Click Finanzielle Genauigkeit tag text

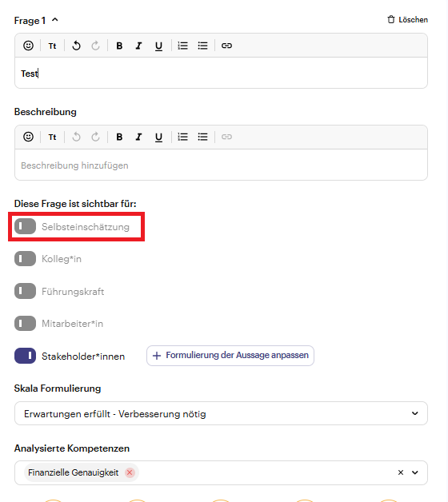tap(74, 472)
